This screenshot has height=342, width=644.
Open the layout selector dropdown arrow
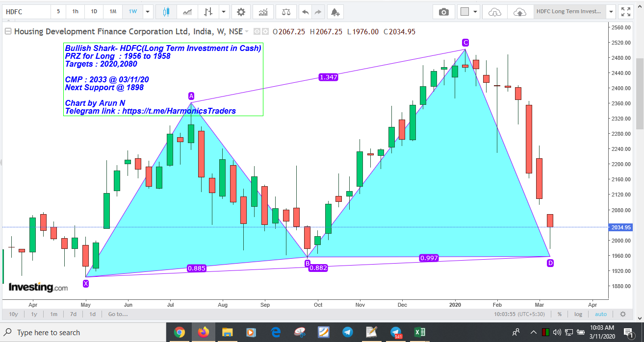[476, 12]
